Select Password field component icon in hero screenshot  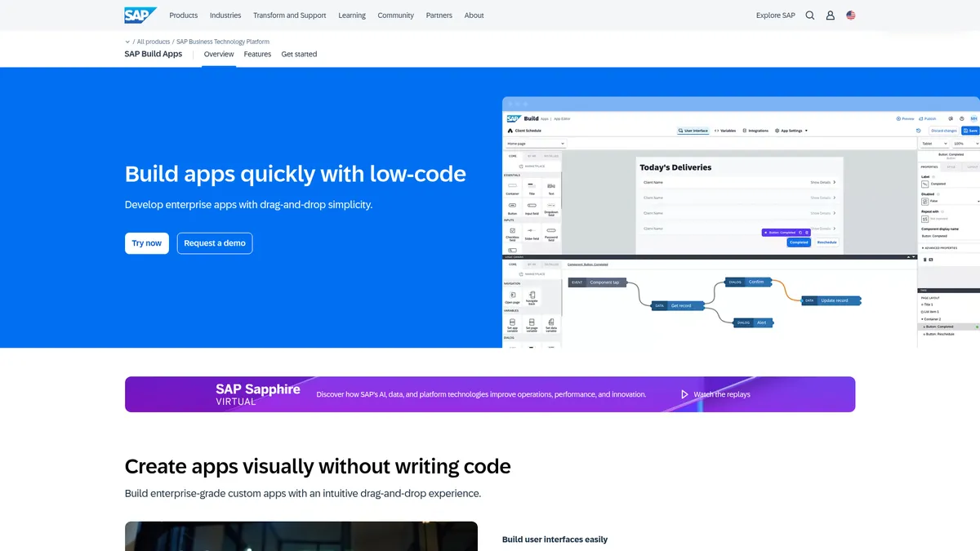coord(551,230)
